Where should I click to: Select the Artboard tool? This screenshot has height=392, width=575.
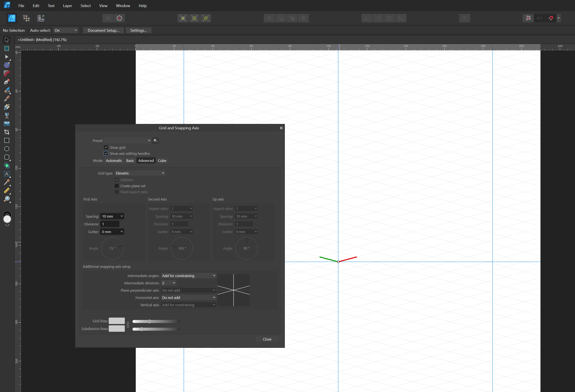tap(7, 48)
